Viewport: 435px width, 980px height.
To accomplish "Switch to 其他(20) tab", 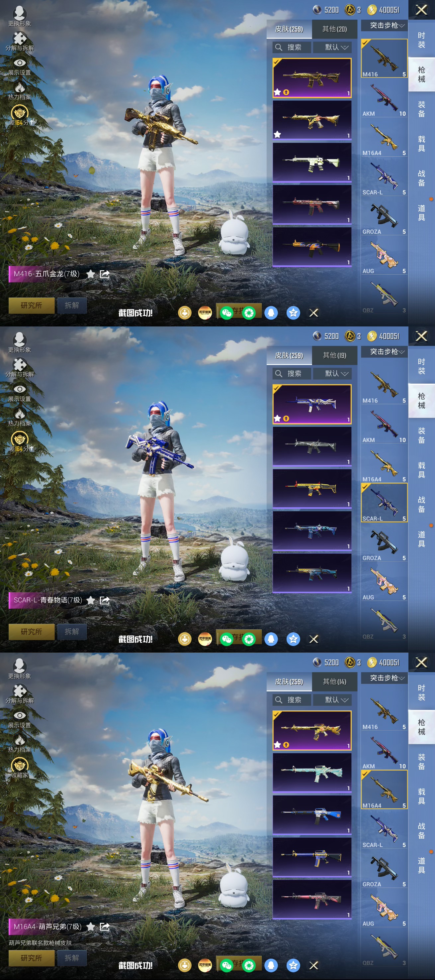I will point(334,29).
